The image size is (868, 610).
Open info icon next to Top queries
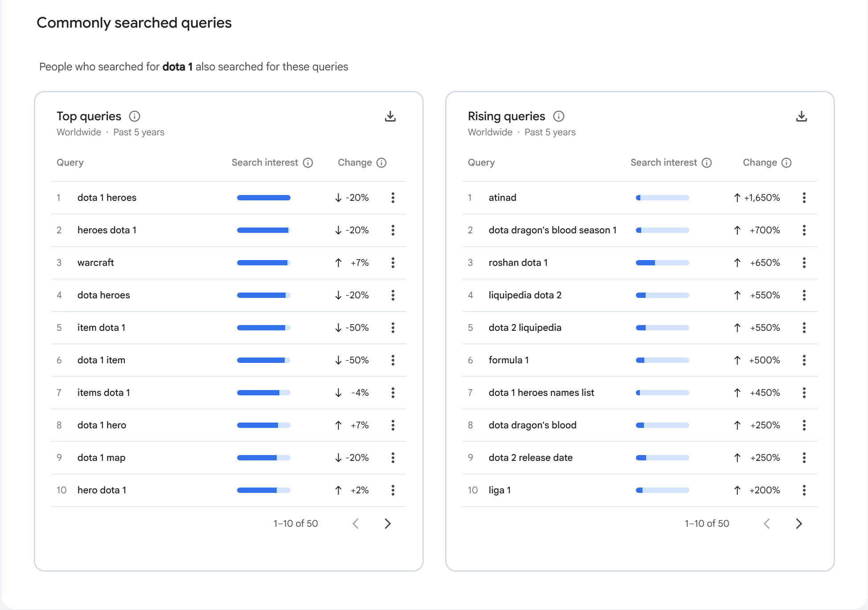(x=135, y=116)
